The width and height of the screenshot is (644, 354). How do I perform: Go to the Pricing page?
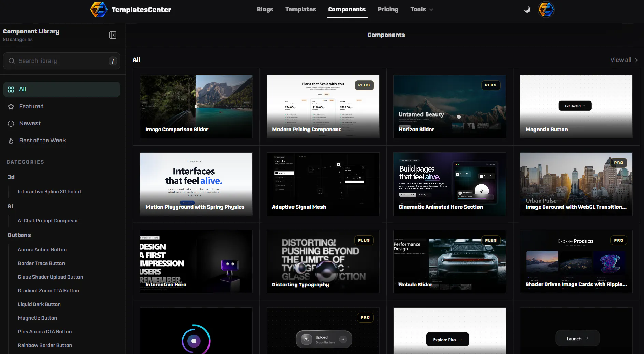coord(388,9)
